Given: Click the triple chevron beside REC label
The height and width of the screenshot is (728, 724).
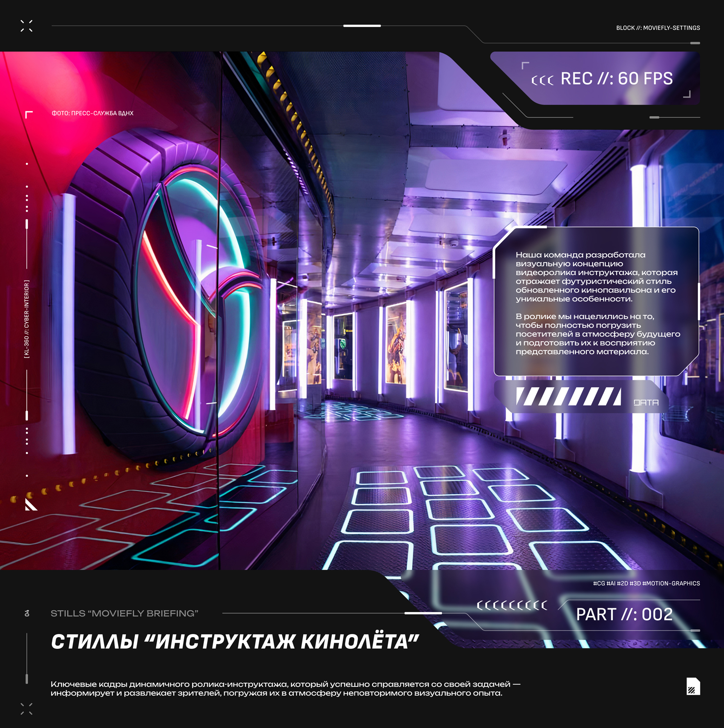Looking at the screenshot, I should click(x=542, y=80).
